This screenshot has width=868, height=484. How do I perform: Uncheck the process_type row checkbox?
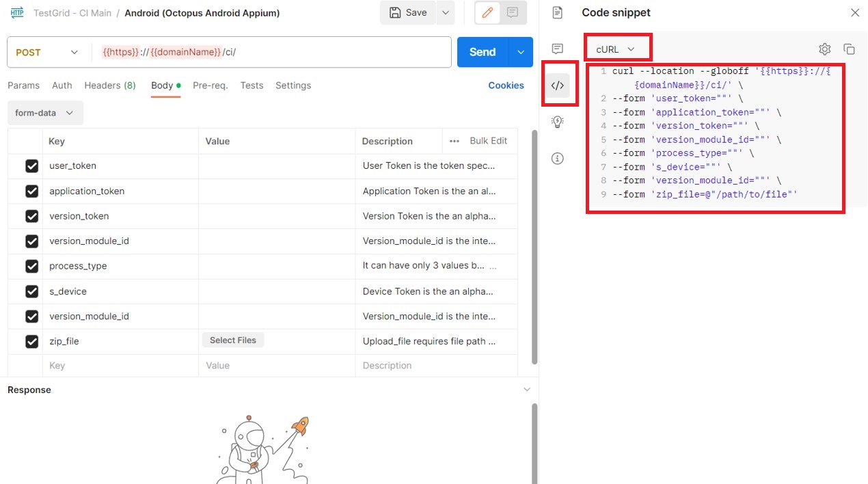tap(31, 266)
